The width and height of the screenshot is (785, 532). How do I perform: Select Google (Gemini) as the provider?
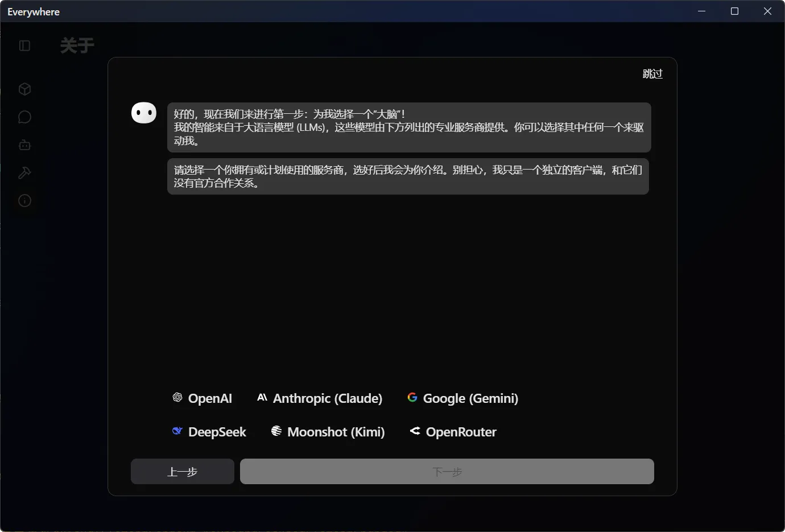tap(462, 398)
